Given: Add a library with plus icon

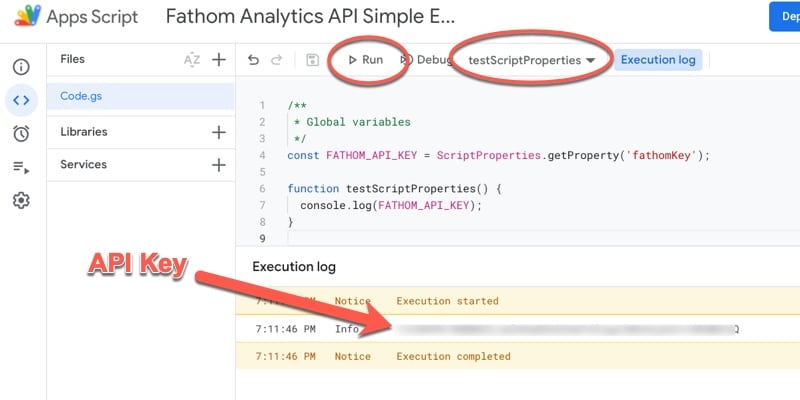Looking at the screenshot, I should click(x=219, y=133).
